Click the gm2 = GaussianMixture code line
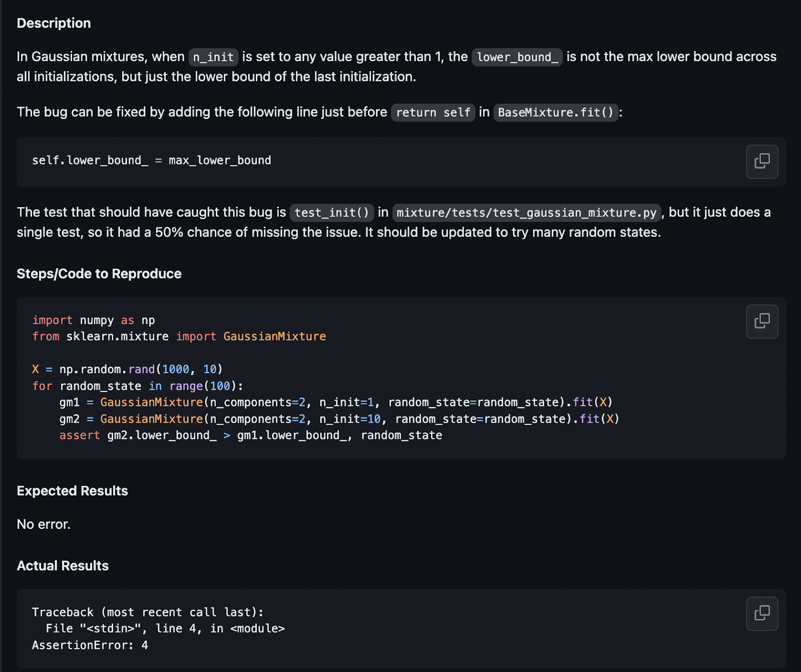 pyautogui.click(x=339, y=419)
